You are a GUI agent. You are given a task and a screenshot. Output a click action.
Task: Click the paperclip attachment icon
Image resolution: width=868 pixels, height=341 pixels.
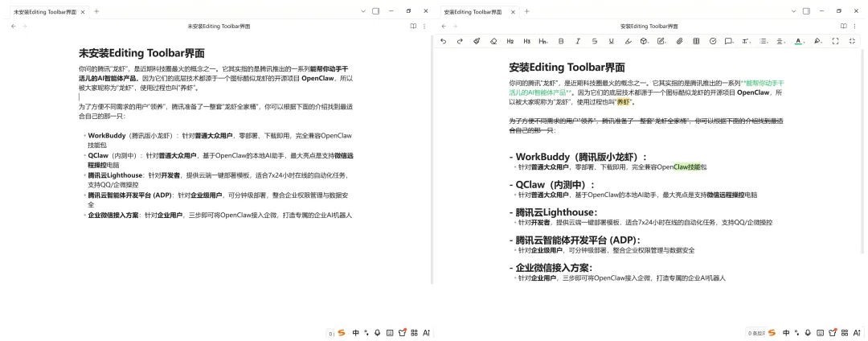coord(679,41)
